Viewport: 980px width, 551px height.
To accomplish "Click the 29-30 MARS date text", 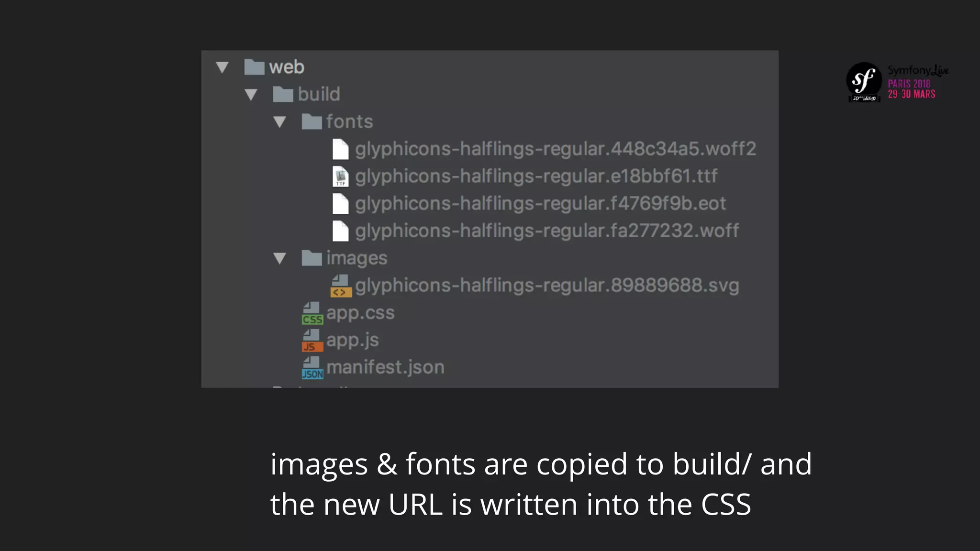I will point(912,94).
